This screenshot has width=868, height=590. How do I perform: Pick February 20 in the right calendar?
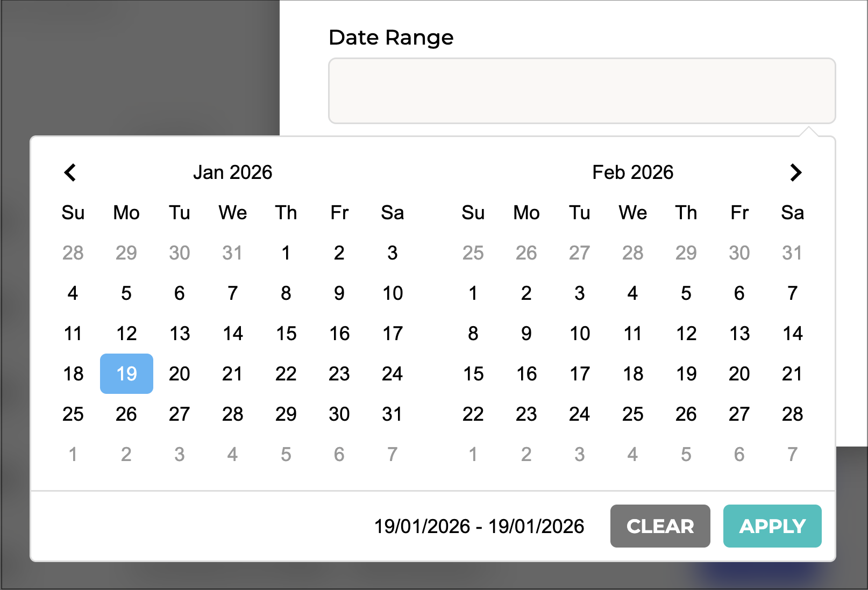[x=739, y=373]
